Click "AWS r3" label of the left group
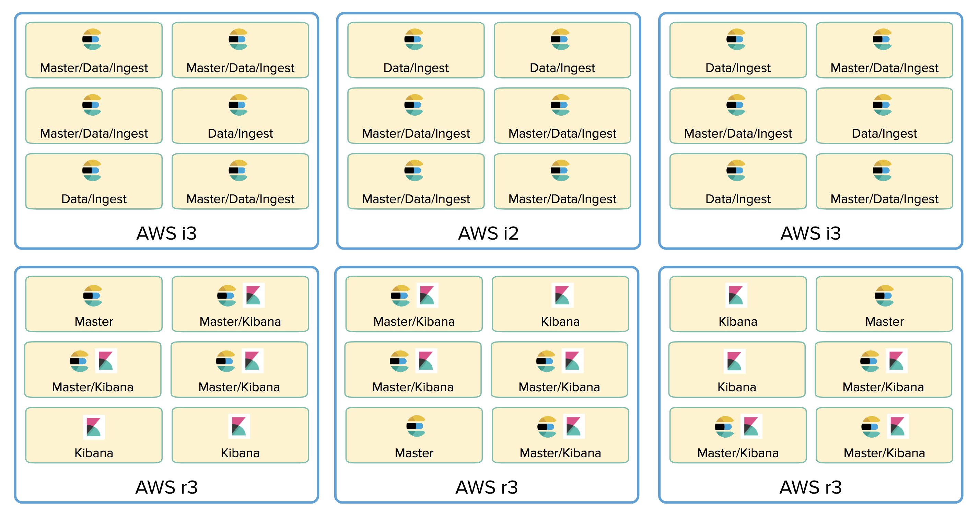Viewport: 980px width, 519px height. pos(166,487)
